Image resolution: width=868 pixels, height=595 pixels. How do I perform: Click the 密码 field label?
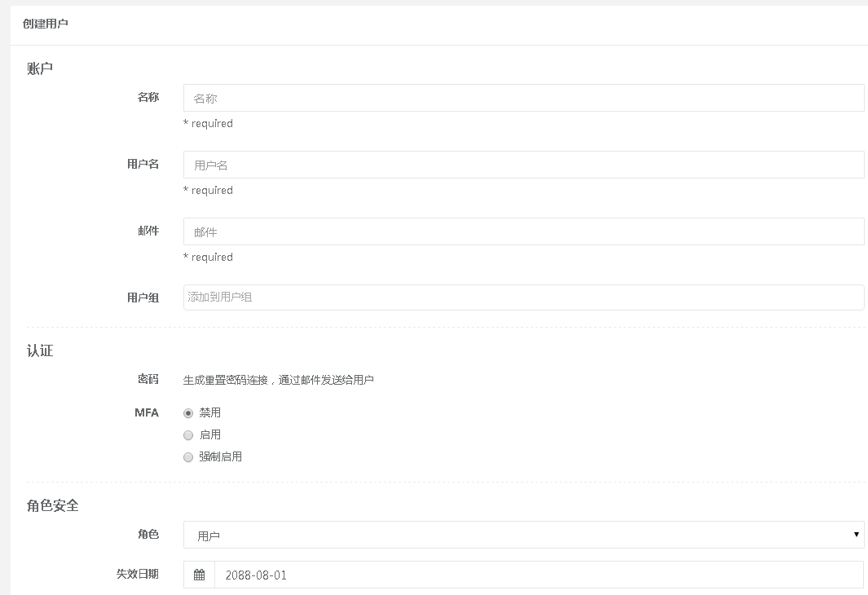coord(148,379)
